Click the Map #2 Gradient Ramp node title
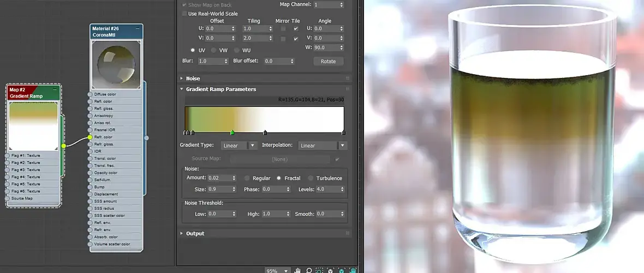Viewport: 644px width, 273px height. pyautogui.click(x=34, y=93)
